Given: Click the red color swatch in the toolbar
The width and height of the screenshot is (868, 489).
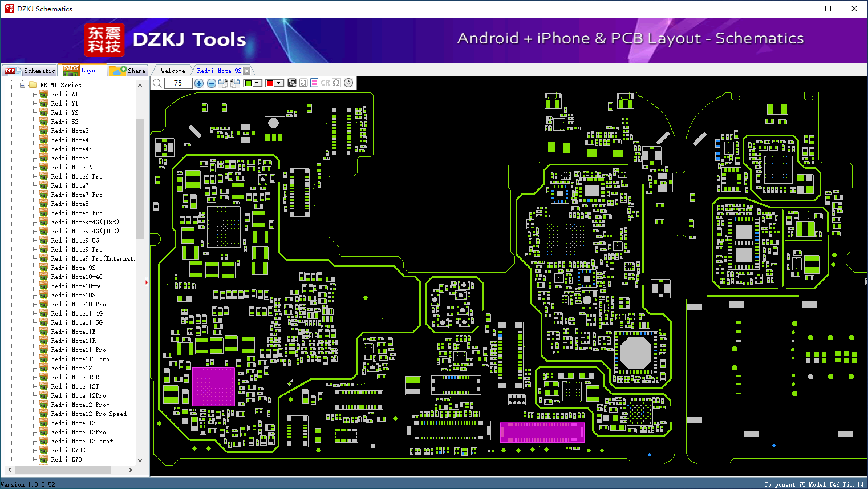Looking at the screenshot, I should click(270, 83).
